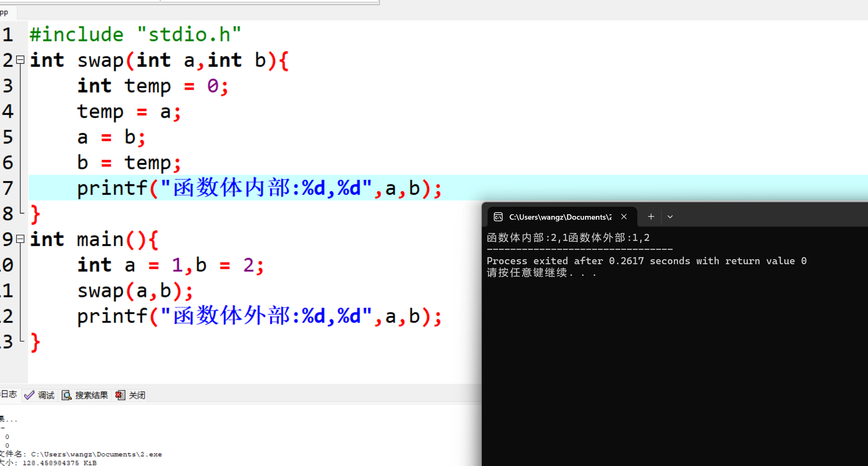
Task: Select the pp file tab at top
Action: click(x=5, y=12)
